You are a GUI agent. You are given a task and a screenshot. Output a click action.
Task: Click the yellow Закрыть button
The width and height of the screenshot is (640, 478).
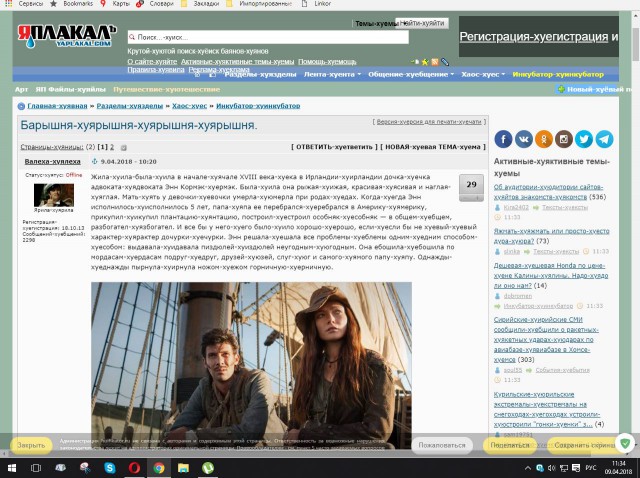[31, 445]
